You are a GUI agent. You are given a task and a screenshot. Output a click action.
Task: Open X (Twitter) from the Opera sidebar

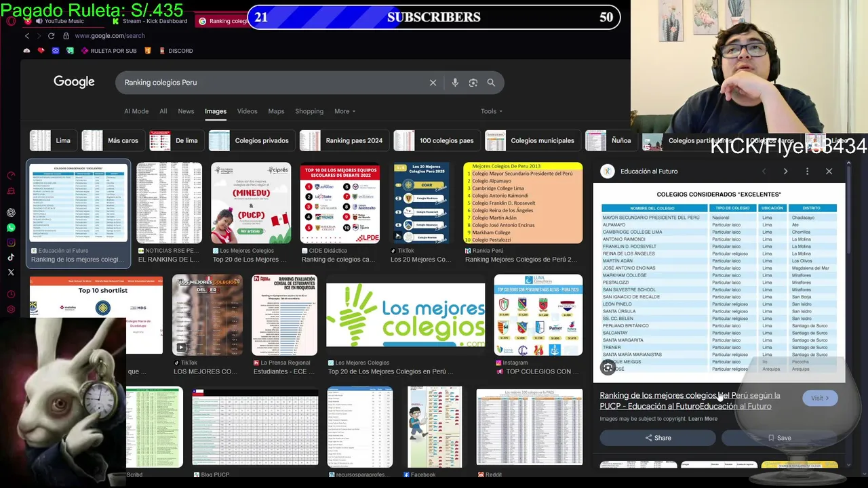click(x=11, y=272)
